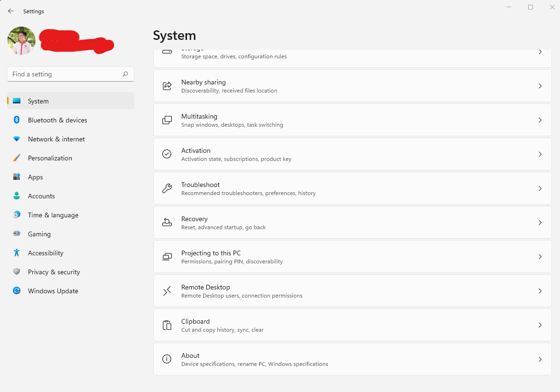This screenshot has width=560, height=392.
Task: Click the Troubleshoot wrench icon
Action: [x=167, y=188]
